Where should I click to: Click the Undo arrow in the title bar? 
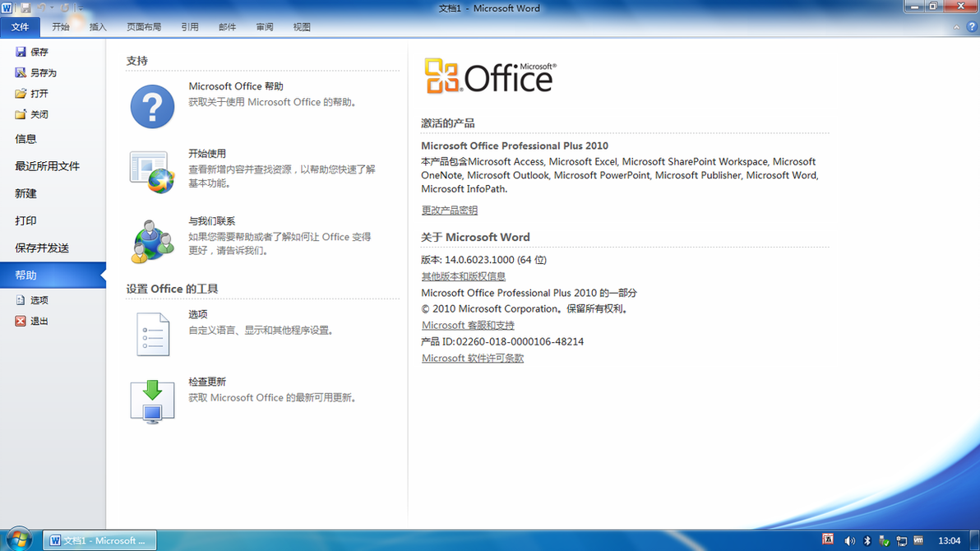click(x=42, y=8)
